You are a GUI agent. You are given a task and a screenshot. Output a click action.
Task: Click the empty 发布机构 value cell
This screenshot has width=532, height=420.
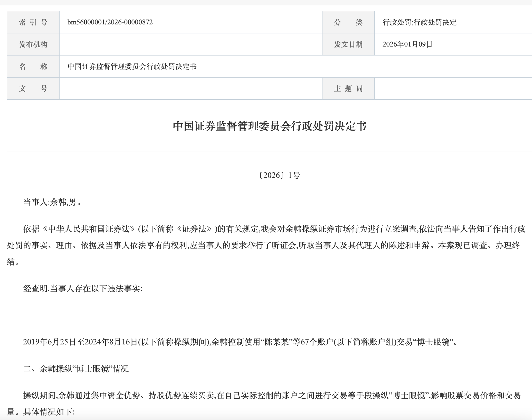tap(191, 44)
